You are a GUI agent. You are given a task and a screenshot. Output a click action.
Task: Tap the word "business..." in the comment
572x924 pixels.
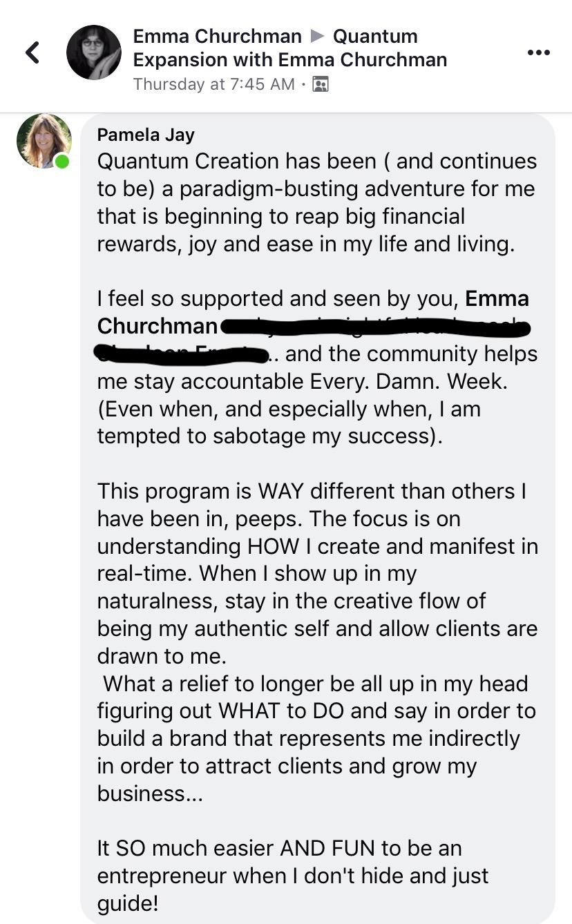[x=150, y=793]
